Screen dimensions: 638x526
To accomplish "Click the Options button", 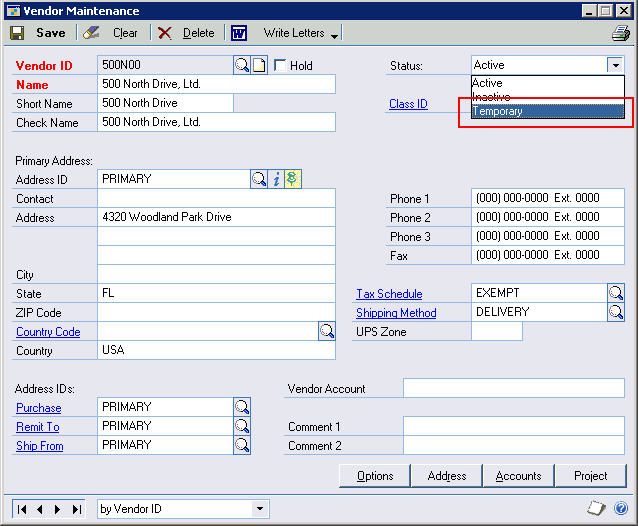I will pyautogui.click(x=375, y=476).
